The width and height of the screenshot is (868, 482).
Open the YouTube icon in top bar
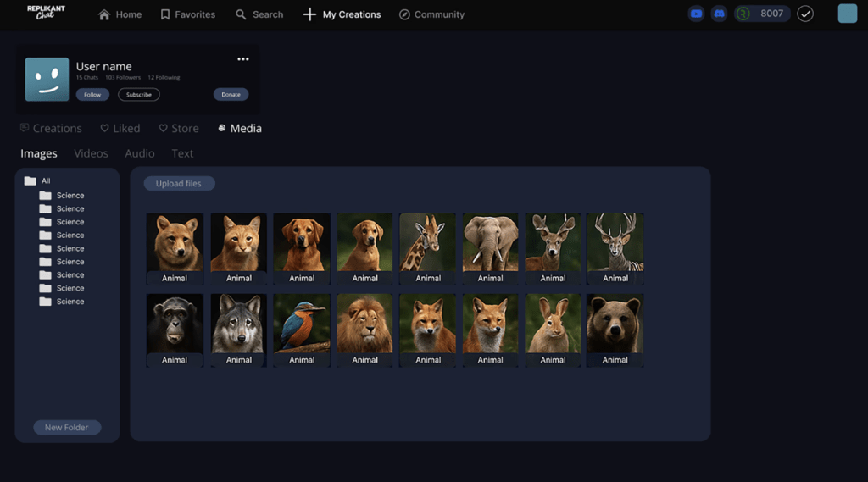[696, 14]
